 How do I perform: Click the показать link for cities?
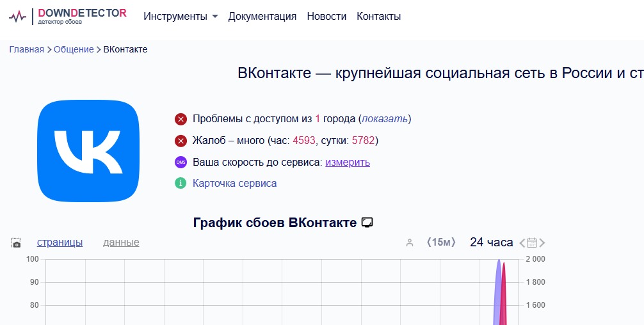pos(385,119)
